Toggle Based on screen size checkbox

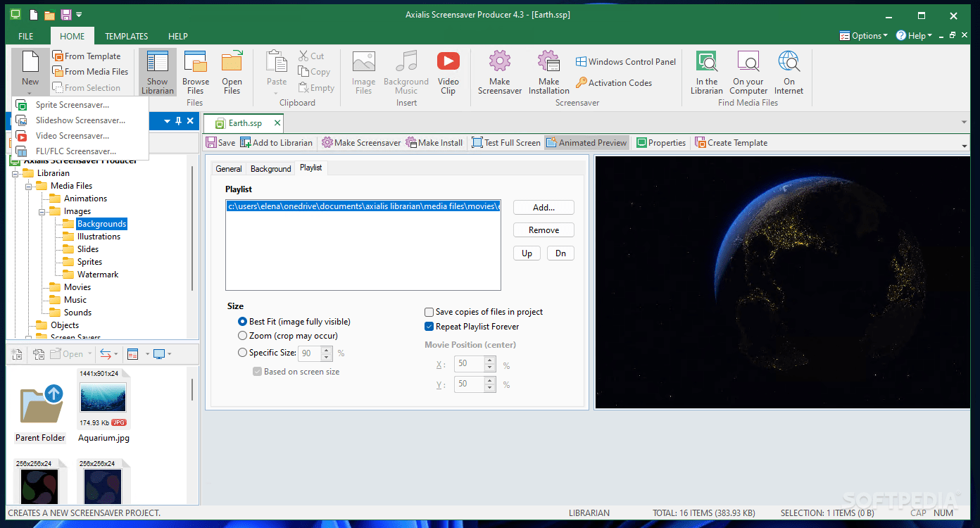(x=257, y=372)
